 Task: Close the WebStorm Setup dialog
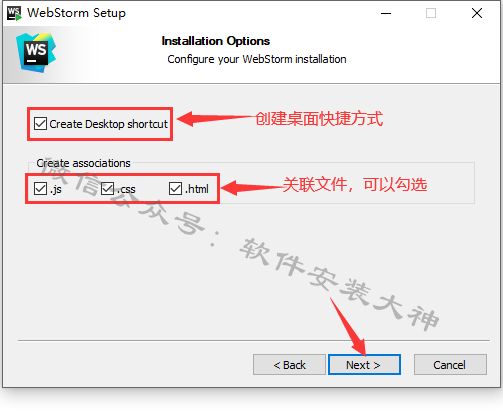(x=477, y=13)
